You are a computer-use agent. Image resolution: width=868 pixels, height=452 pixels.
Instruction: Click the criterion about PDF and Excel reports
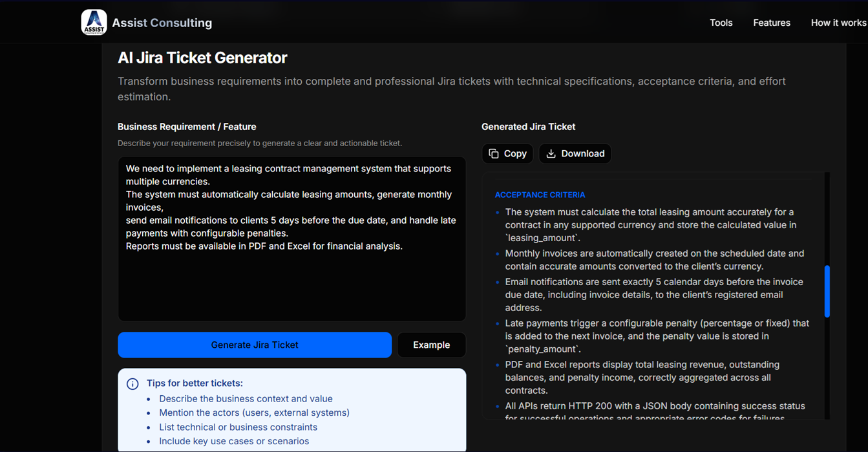[x=642, y=378]
